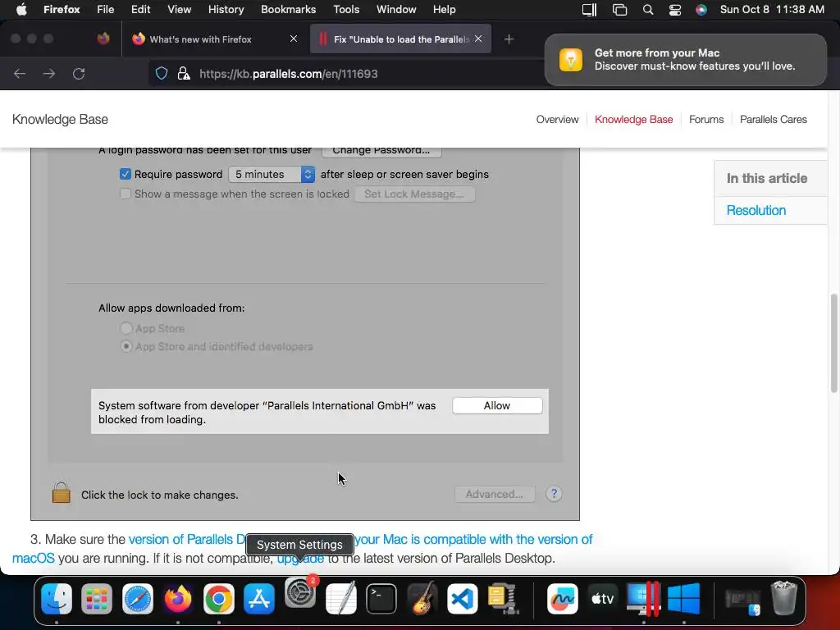Open the Bookmarks menu
This screenshot has height=630, width=840.
(288, 9)
